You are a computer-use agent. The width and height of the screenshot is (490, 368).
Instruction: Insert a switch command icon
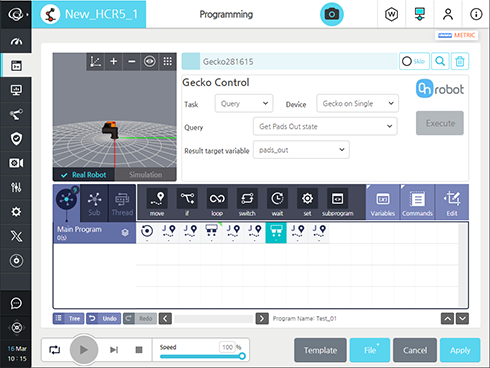(247, 202)
